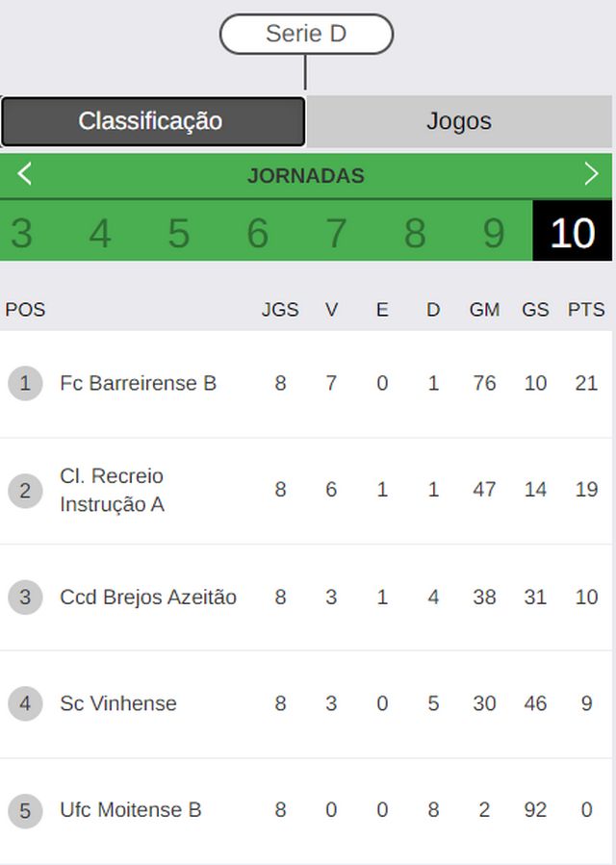This screenshot has width=616, height=865.
Task: Click position badge 3 for Ccd Brejos Azeitão
Action: (x=25, y=598)
